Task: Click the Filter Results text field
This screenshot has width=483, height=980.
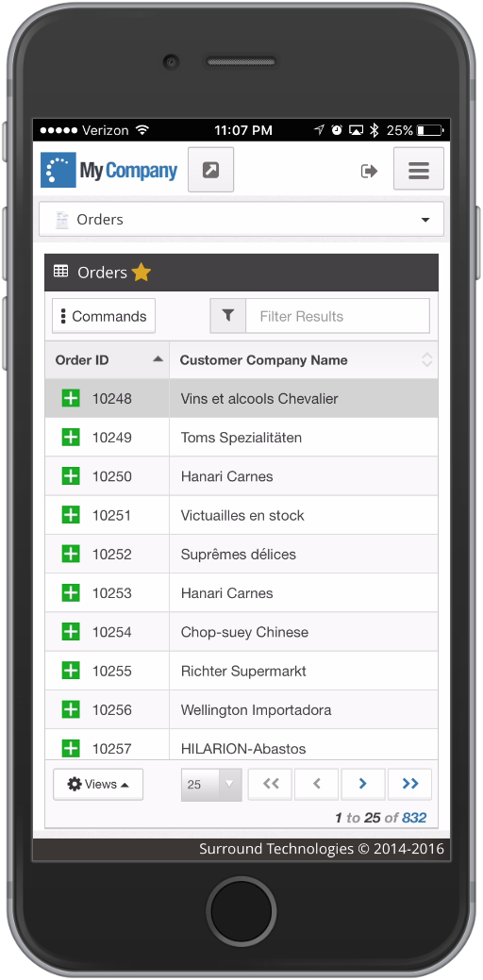Action: coord(338,316)
